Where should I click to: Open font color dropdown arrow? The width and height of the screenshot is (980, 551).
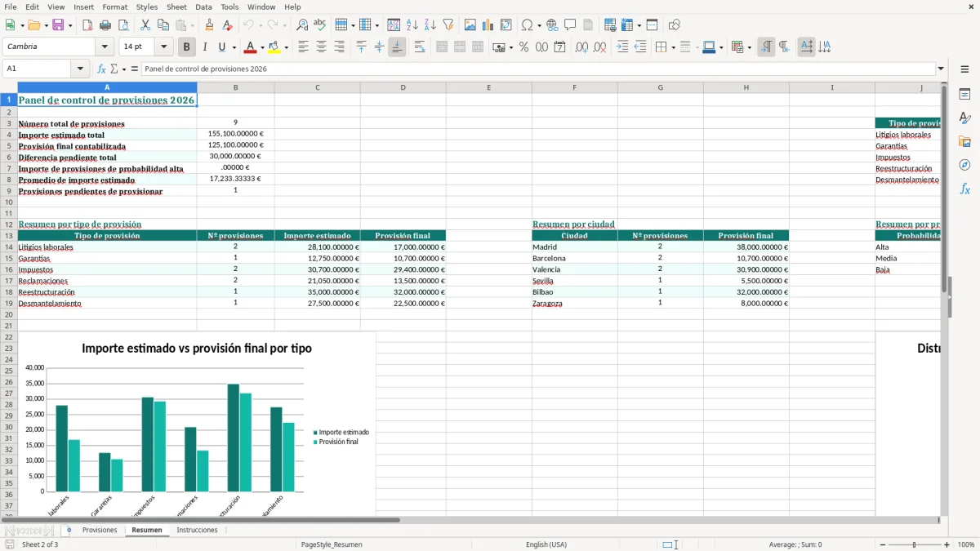click(x=262, y=47)
